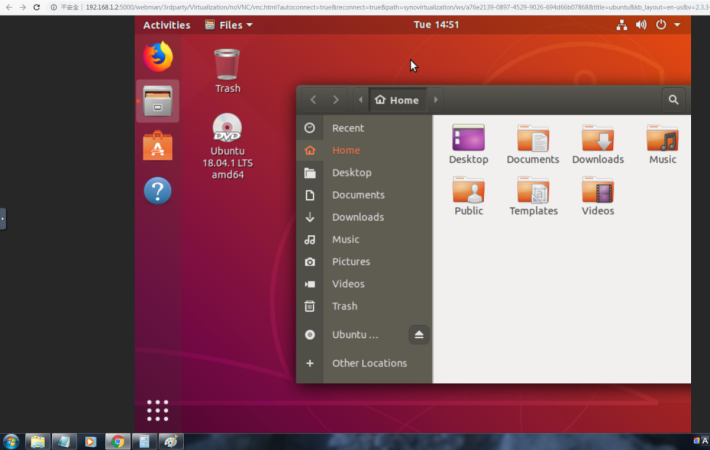Click the volume icon in top bar
The width and height of the screenshot is (710, 450).
(x=641, y=25)
